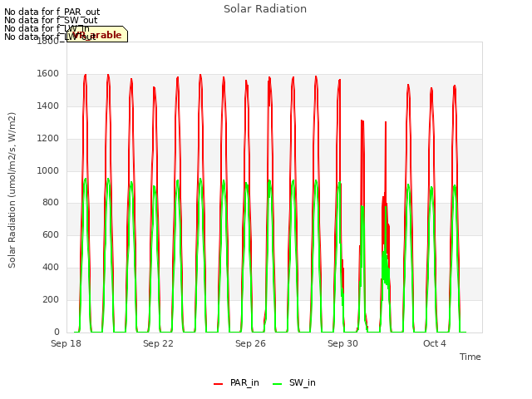Click the Sep 18 x-axis tick label
This screenshot has height=399, width=532.
(x=66, y=343)
